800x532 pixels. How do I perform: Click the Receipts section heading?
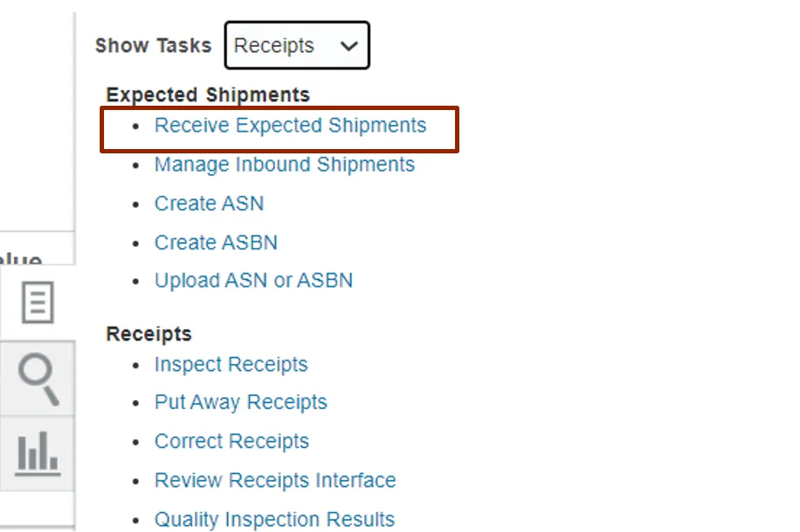coord(148,334)
